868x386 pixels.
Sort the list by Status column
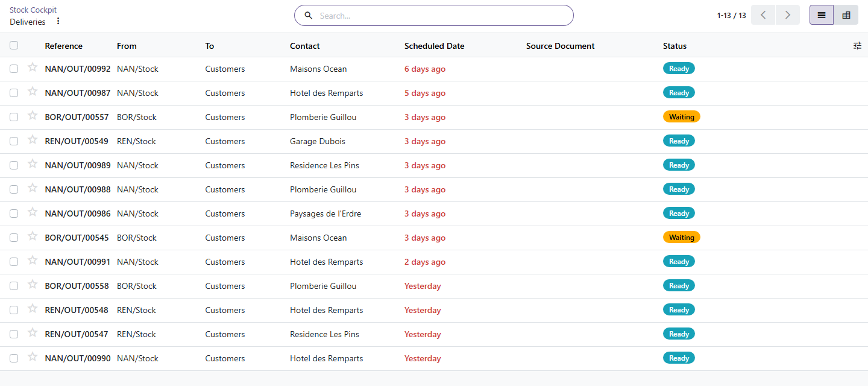[675, 46]
